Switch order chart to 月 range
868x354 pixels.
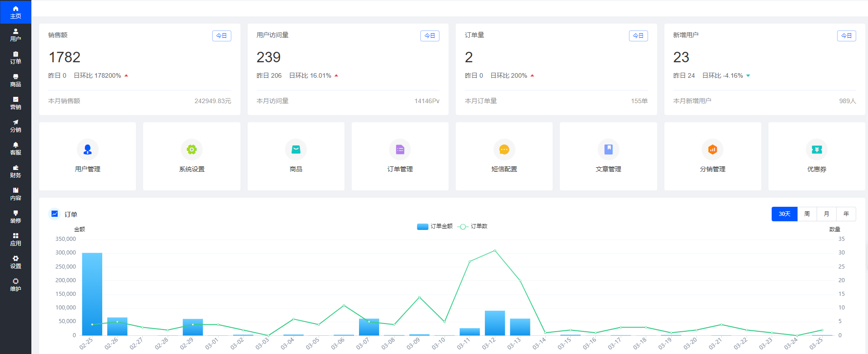[827, 214]
